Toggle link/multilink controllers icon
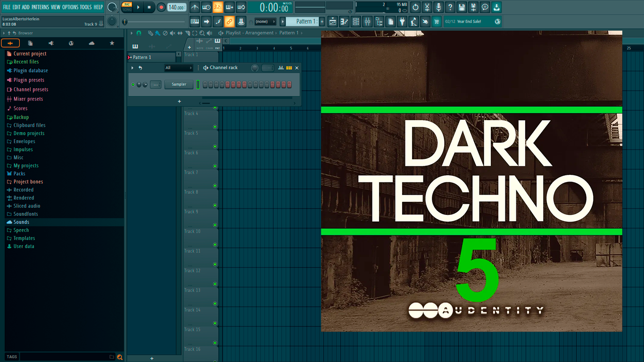Viewport: 644px width, 362px height. coord(229,21)
